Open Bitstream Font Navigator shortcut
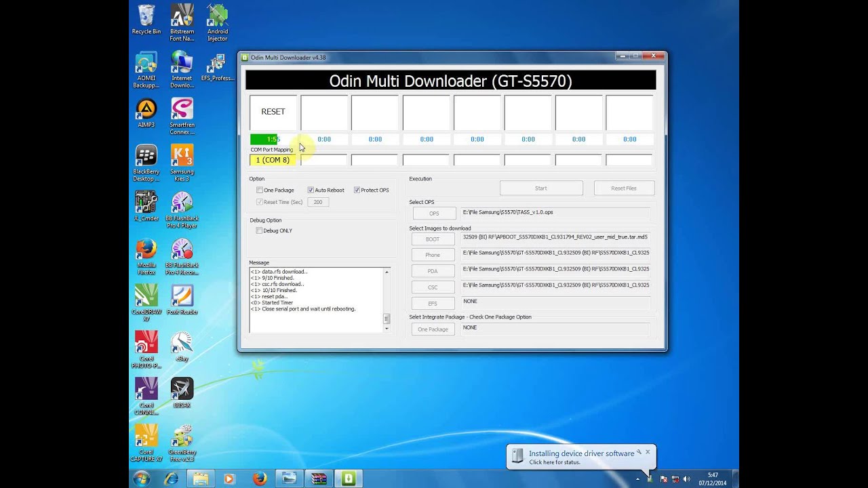 pos(182,22)
